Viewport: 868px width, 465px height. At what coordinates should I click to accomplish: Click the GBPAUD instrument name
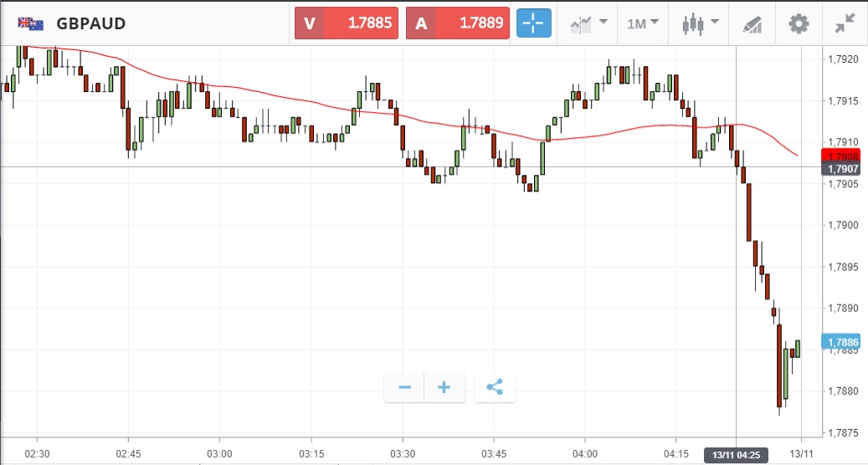pos(91,23)
